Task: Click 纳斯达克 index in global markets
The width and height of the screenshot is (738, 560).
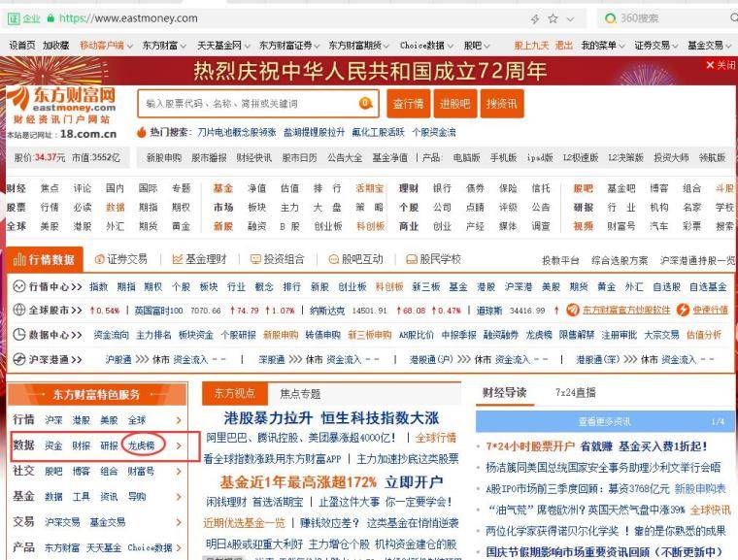Action: (326, 311)
